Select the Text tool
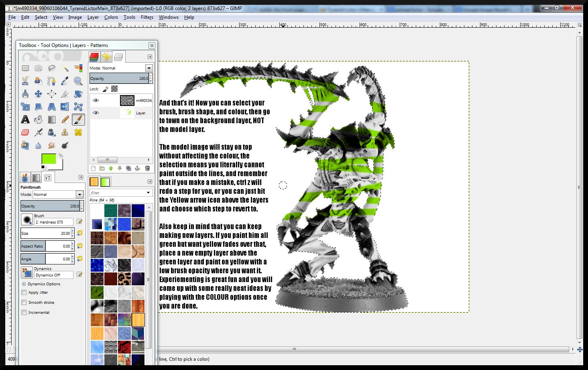 click(25, 120)
